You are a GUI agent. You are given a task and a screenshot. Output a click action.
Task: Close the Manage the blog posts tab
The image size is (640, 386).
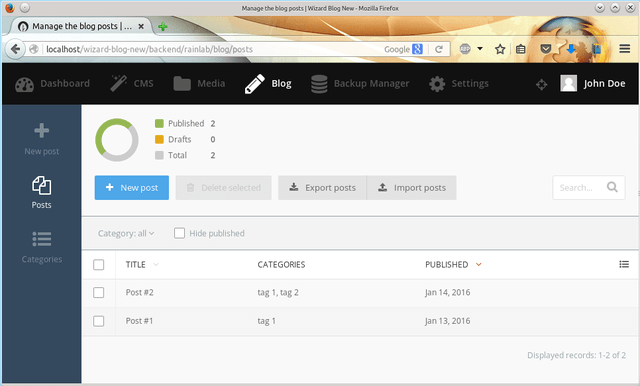point(141,27)
